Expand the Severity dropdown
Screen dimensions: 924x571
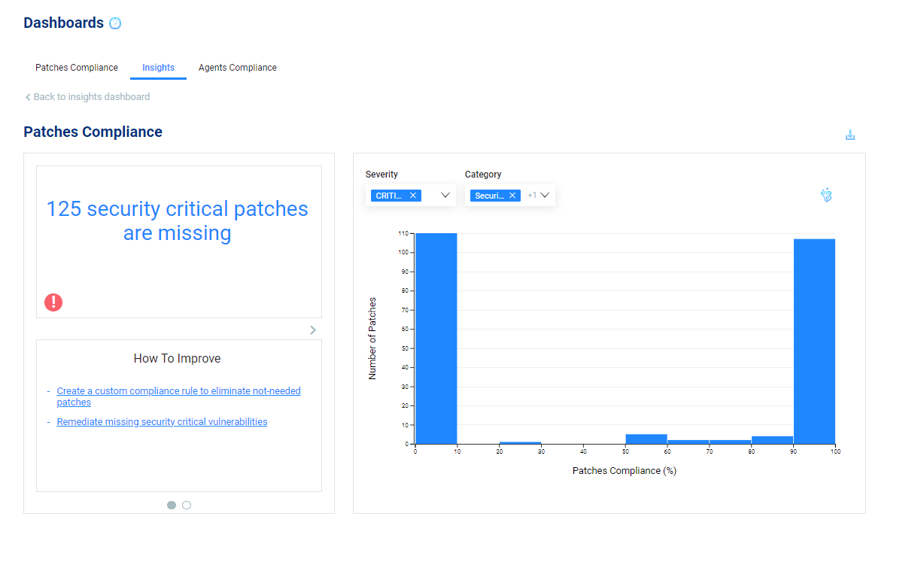coord(445,196)
